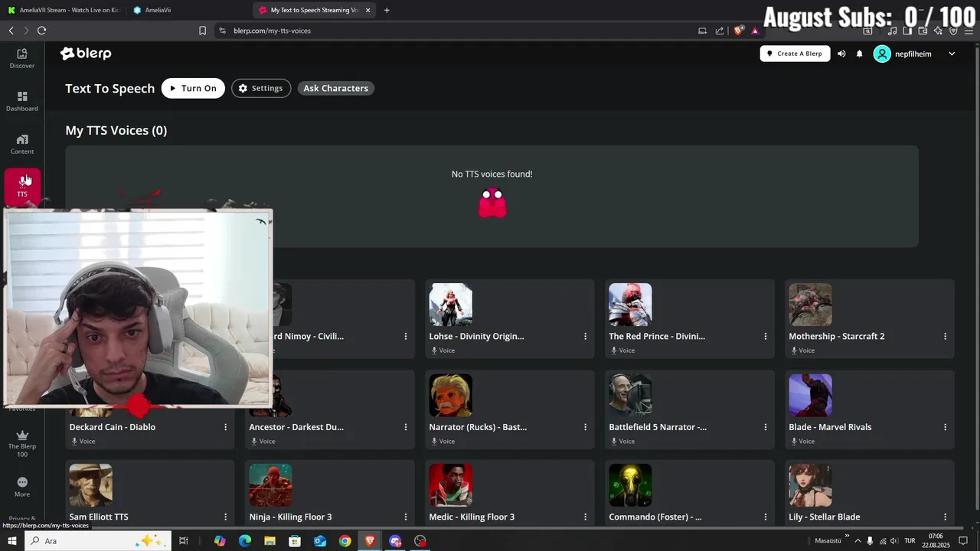Turn On text to speech
980x551 pixels.
pyautogui.click(x=193, y=88)
